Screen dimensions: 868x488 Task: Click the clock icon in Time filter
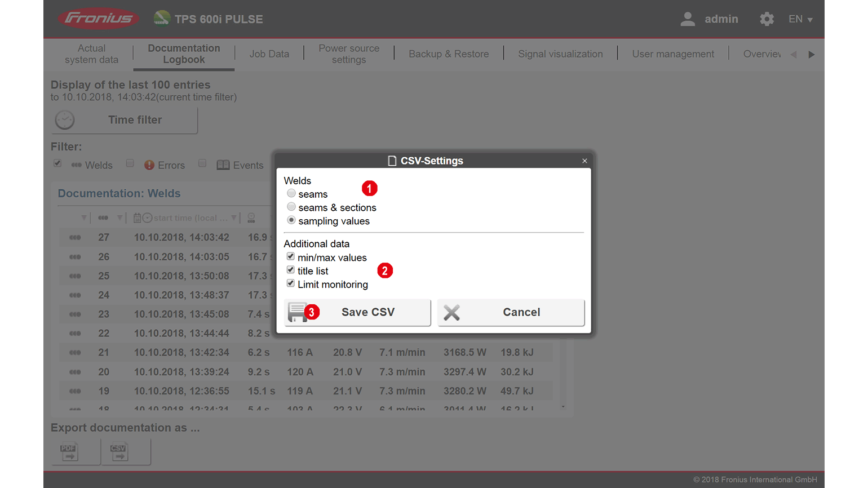click(x=65, y=120)
